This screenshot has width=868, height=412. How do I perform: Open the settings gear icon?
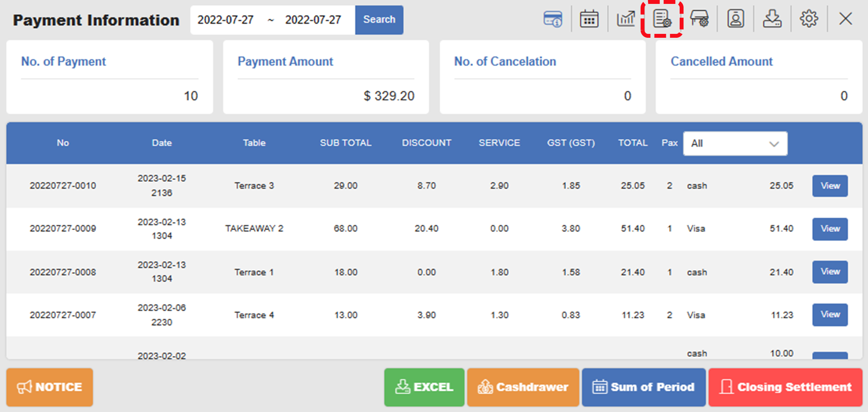pyautogui.click(x=809, y=19)
